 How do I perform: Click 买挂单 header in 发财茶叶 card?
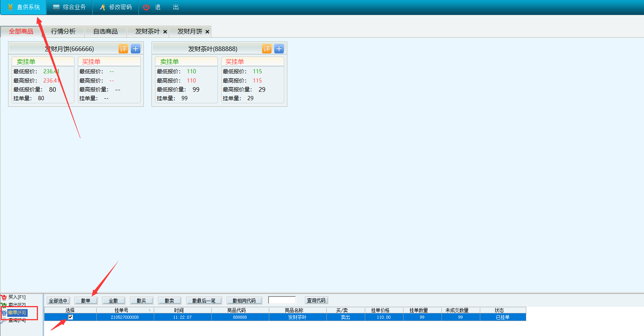click(x=235, y=61)
